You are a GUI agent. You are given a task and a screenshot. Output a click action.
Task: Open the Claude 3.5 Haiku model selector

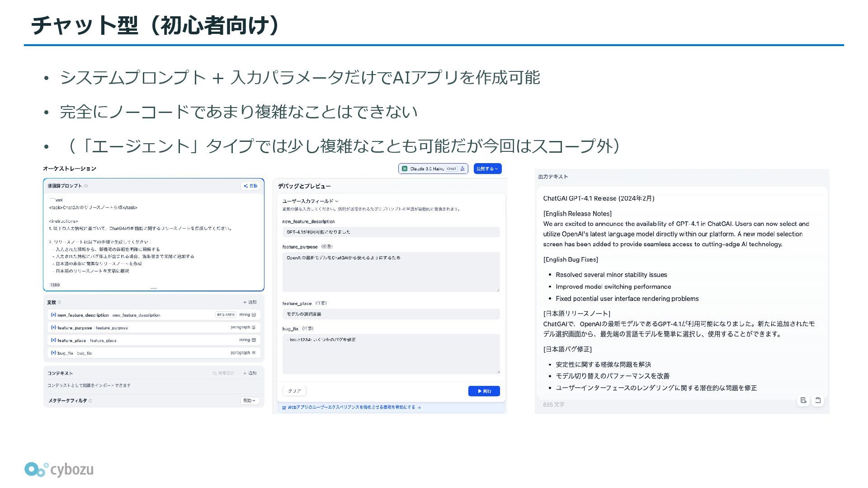point(433,169)
